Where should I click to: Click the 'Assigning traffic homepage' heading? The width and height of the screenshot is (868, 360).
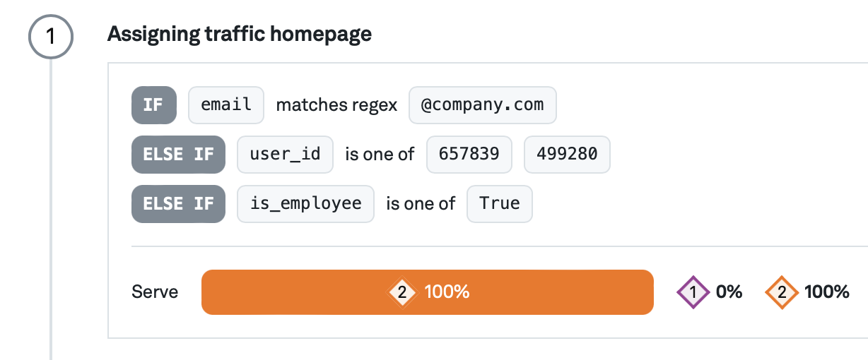[x=239, y=34]
